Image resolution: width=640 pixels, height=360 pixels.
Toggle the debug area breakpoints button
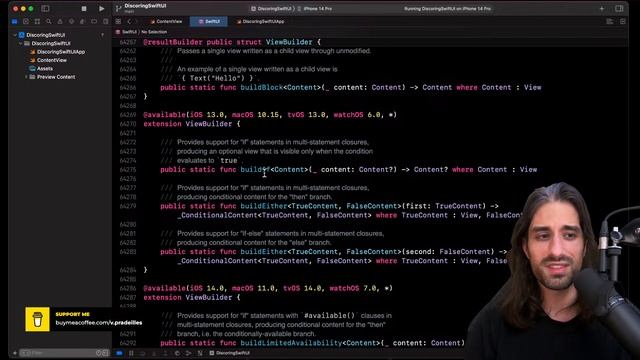pos(119,353)
